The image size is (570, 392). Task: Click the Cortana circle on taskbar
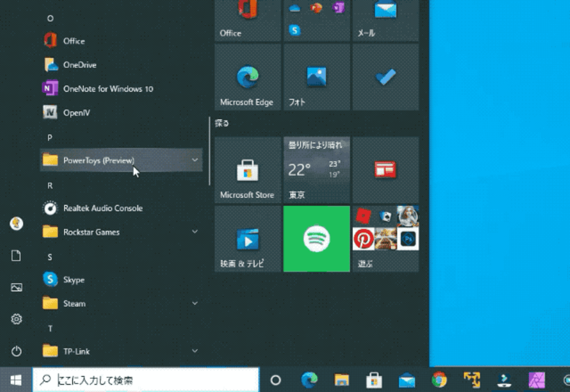click(275, 380)
